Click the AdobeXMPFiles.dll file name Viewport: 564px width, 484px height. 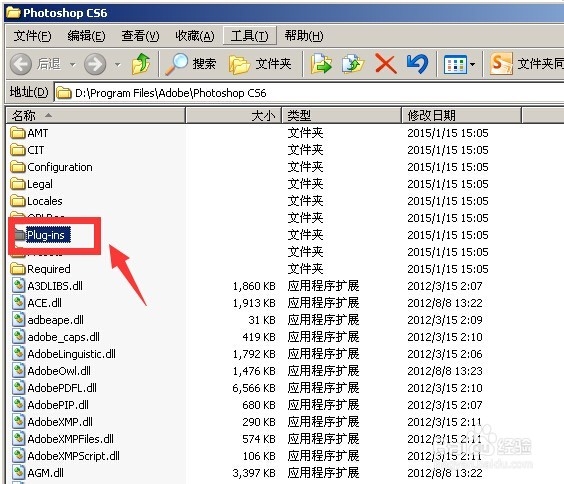[70, 439]
